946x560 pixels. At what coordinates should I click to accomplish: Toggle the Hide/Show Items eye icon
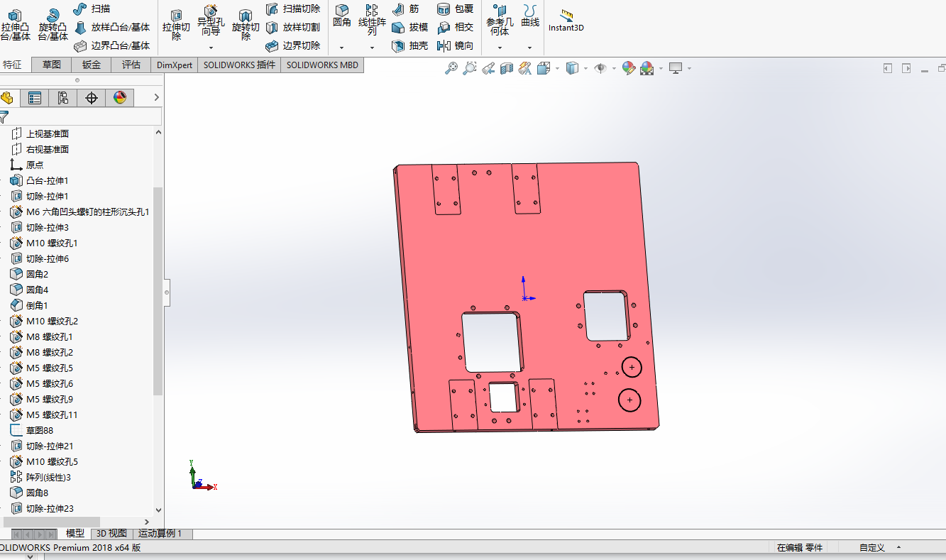point(600,68)
